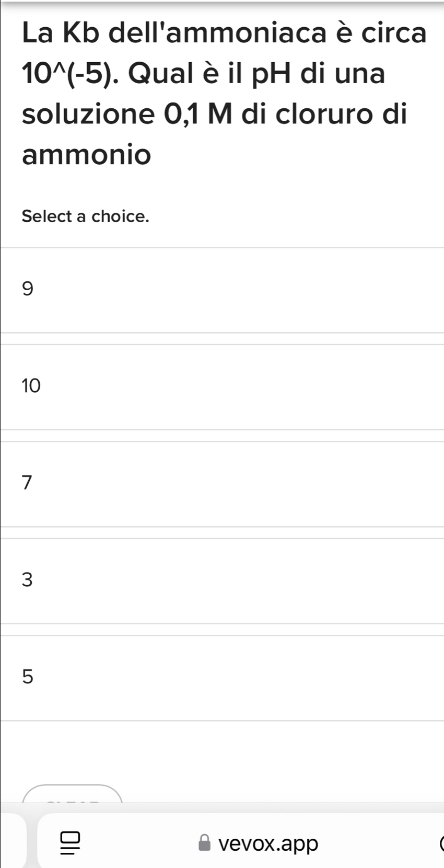Choose the answer 7
The width and height of the screenshot is (444, 868).
coord(222,484)
